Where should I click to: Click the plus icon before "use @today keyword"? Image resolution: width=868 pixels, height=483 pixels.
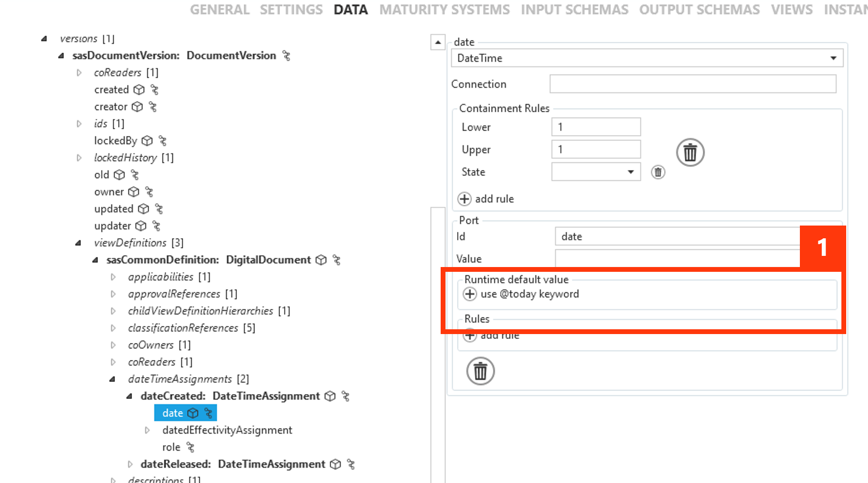pyautogui.click(x=469, y=294)
